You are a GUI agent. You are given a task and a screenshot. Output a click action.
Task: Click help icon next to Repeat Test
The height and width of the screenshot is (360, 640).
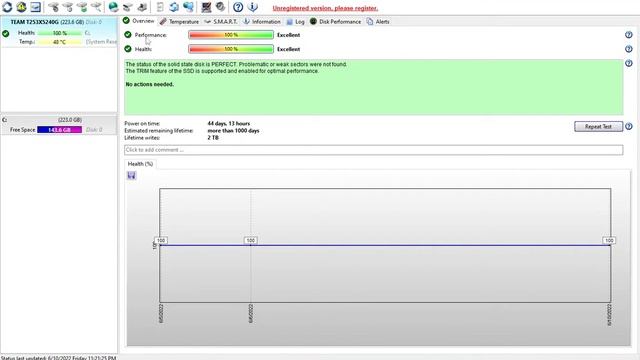click(x=629, y=127)
